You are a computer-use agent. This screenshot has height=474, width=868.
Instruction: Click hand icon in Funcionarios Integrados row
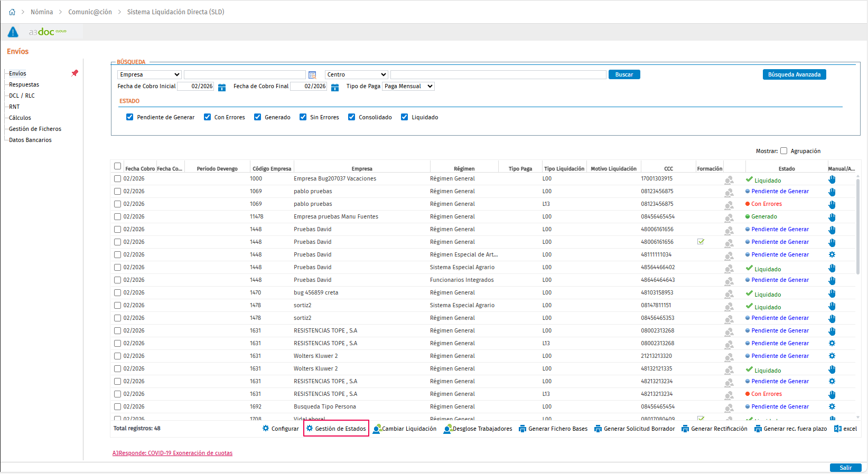(x=832, y=280)
